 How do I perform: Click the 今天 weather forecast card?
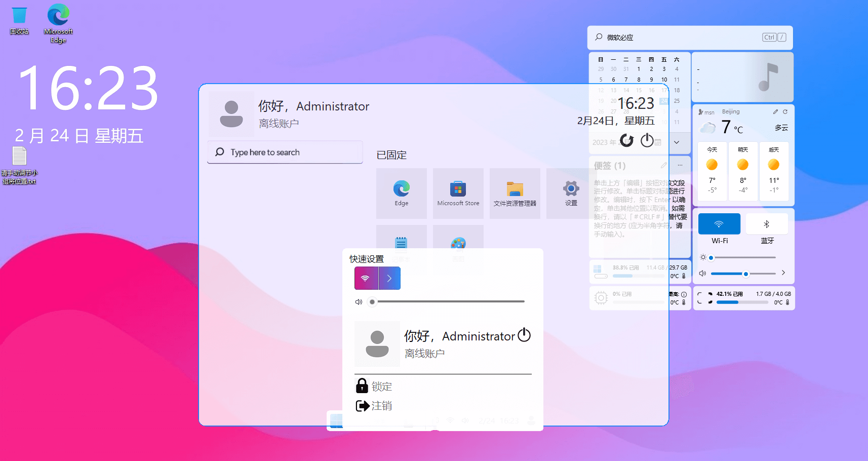pyautogui.click(x=712, y=171)
